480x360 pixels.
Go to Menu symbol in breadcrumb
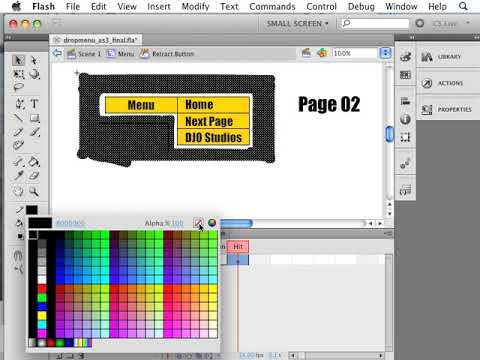[x=120, y=54]
